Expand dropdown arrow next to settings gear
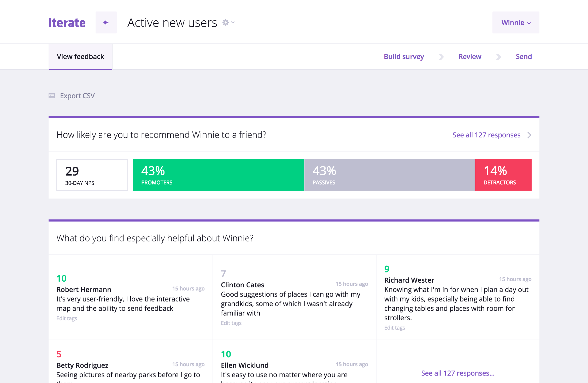588x383 pixels. [233, 22]
